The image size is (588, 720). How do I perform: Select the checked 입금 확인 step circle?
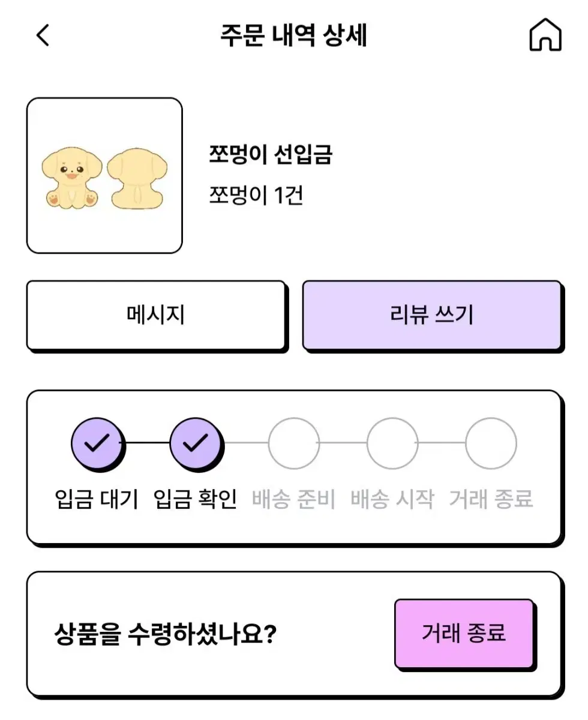point(196,443)
